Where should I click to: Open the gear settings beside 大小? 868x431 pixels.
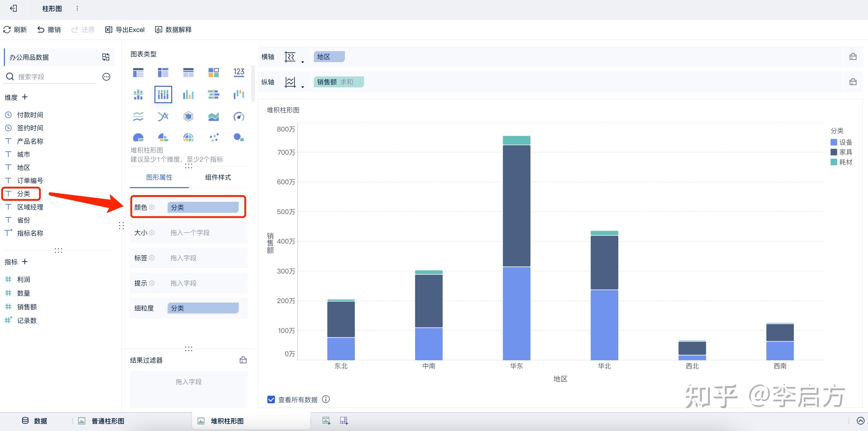[x=152, y=233]
